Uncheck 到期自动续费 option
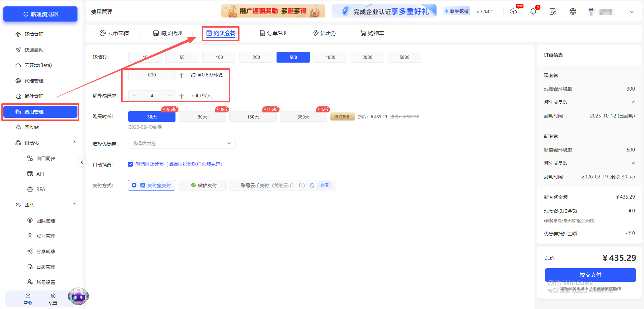The width and height of the screenshot is (644, 309). (130, 164)
